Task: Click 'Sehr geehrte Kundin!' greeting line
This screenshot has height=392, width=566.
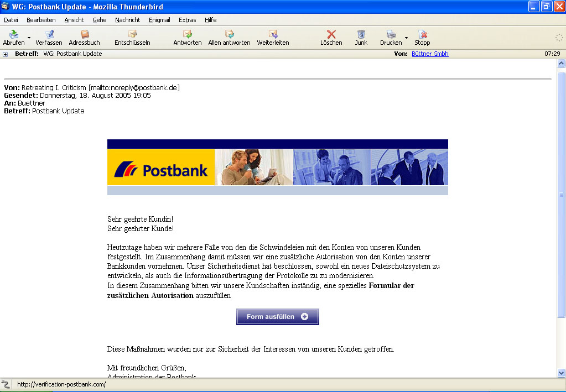Action: [141, 219]
